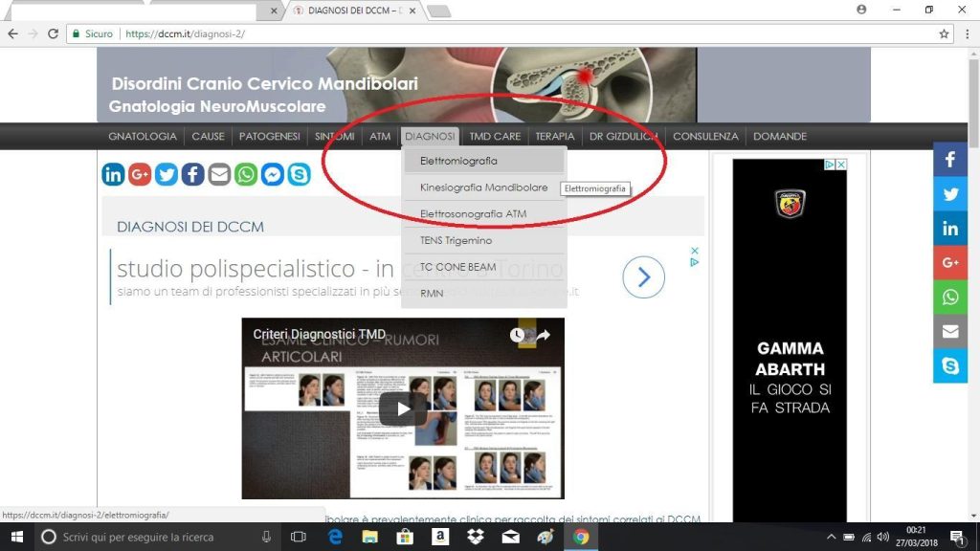Share page via Skype icon in top share row
980x551 pixels.
(299, 174)
